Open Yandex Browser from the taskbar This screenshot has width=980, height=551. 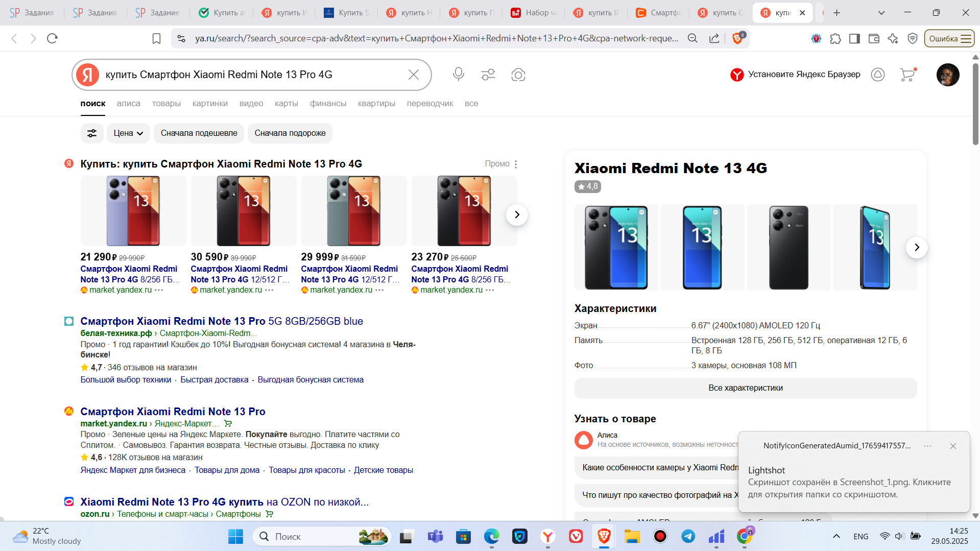pos(548,536)
